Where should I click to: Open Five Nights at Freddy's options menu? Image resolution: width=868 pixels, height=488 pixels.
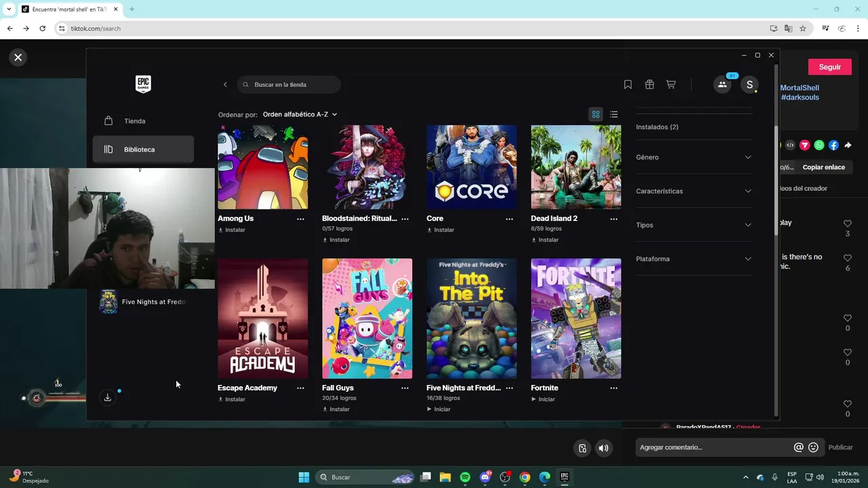(509, 388)
